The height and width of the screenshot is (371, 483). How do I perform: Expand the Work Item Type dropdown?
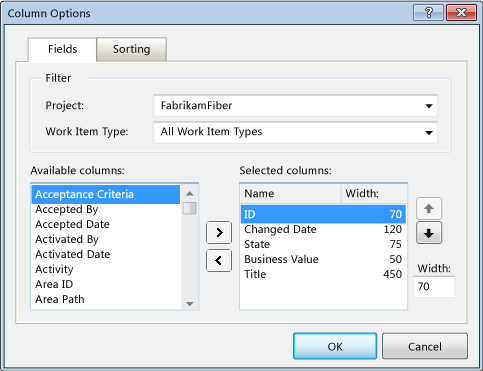pos(295,132)
